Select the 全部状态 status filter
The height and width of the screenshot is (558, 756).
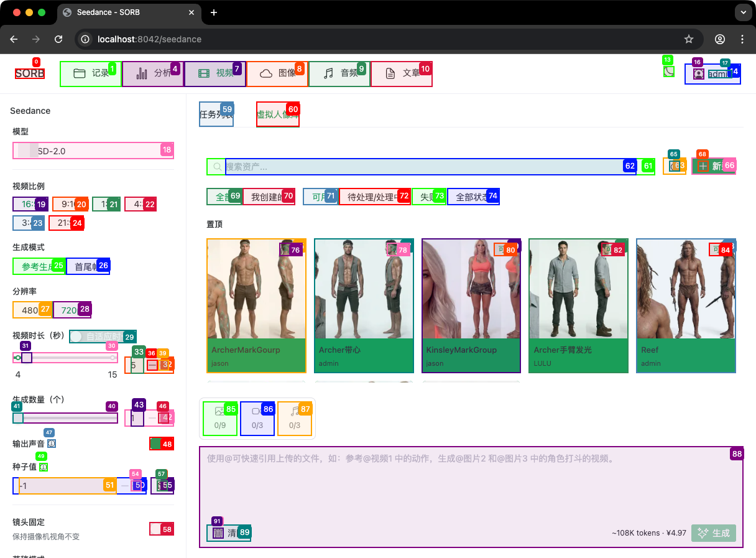click(473, 197)
